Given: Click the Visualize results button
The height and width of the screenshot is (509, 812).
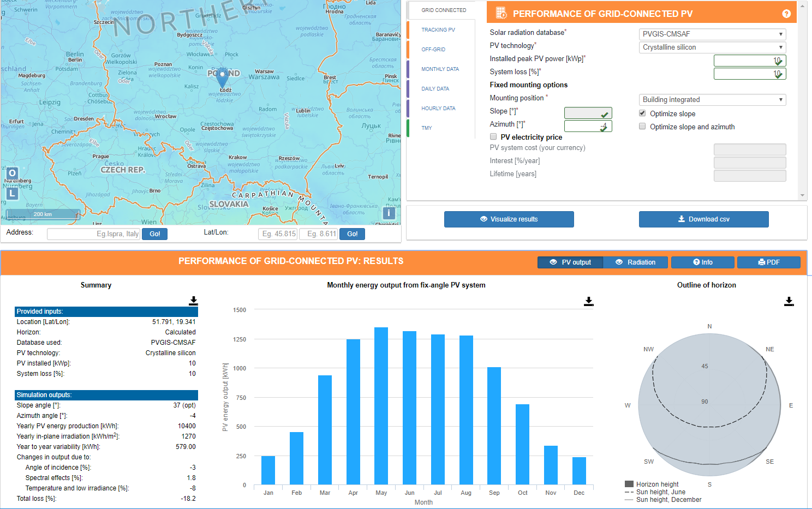Looking at the screenshot, I should (509, 219).
